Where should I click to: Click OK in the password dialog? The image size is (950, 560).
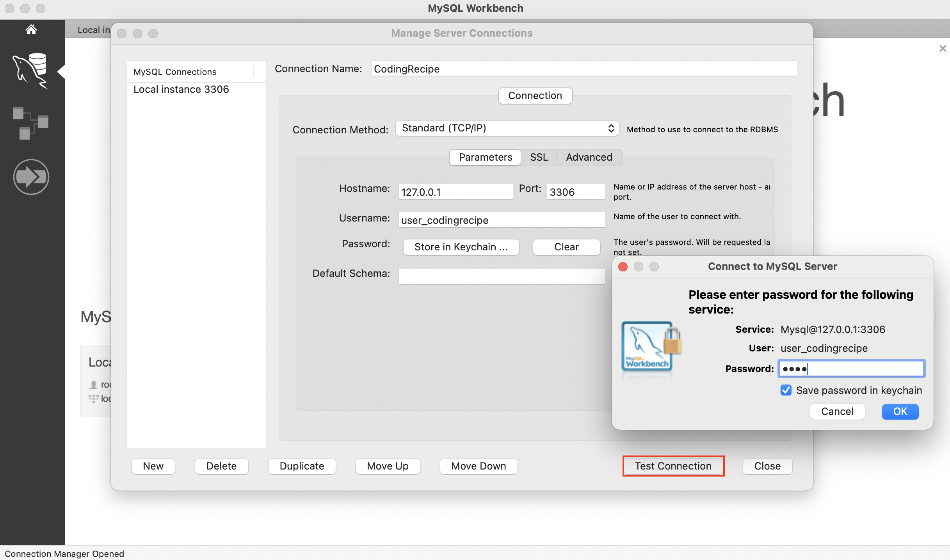pos(900,411)
